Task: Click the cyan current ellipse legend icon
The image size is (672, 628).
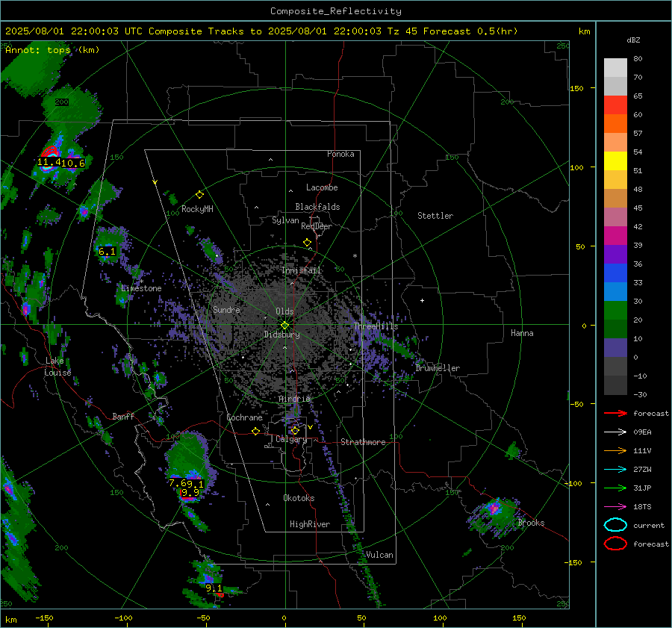Action: [615, 525]
